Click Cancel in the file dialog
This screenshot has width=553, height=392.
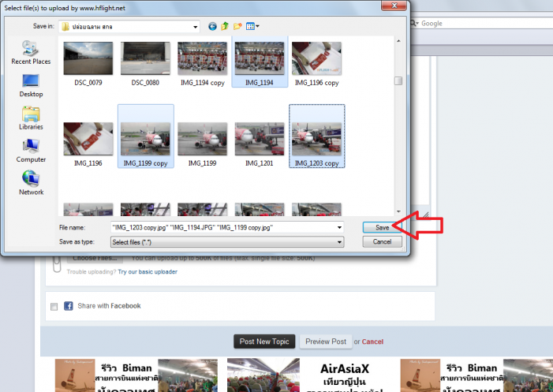(x=382, y=242)
